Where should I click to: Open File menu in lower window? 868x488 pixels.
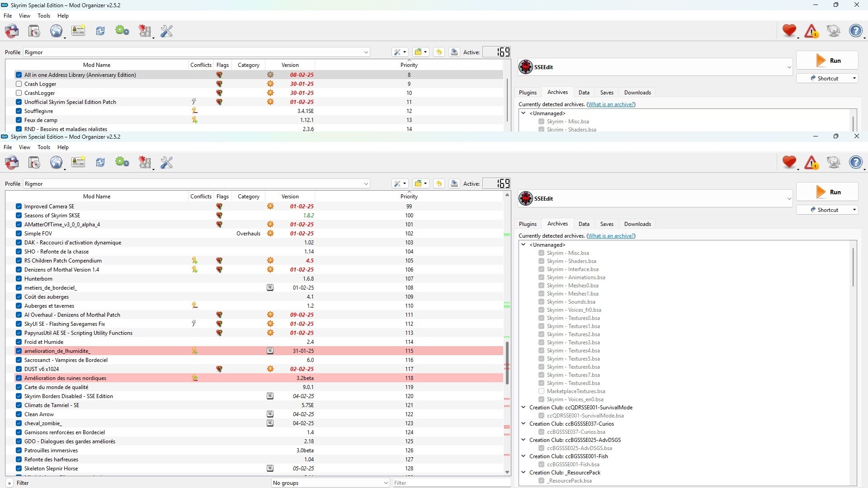(8, 147)
